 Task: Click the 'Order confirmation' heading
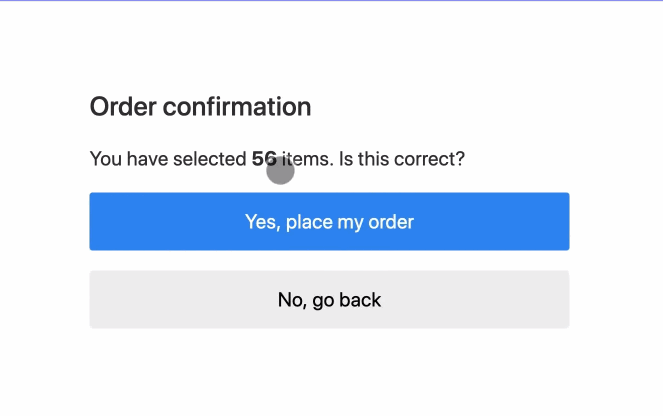pos(200,106)
